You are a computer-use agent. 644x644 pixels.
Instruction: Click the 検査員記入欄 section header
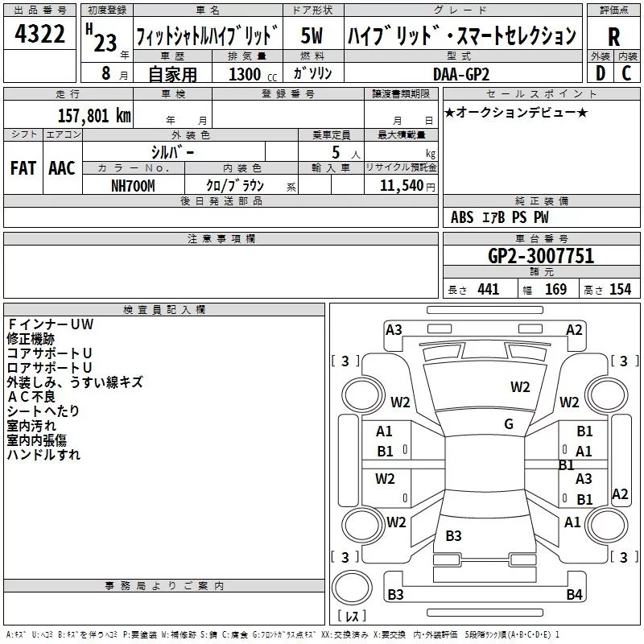click(x=164, y=310)
